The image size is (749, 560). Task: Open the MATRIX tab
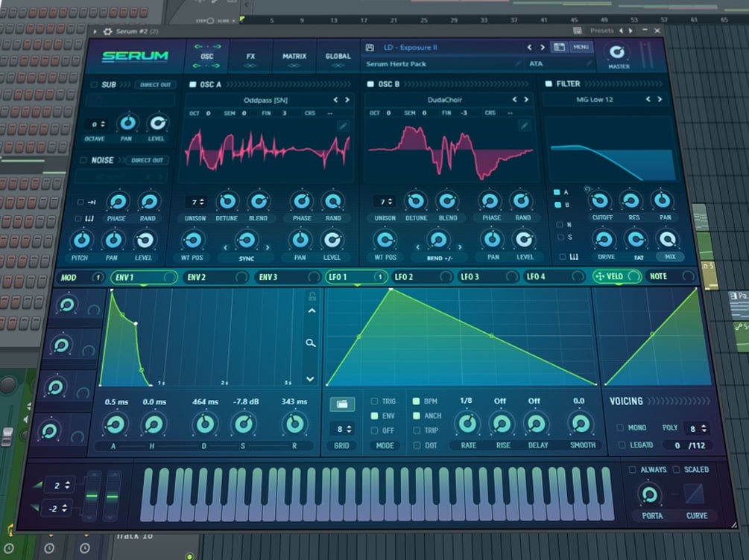tap(294, 57)
